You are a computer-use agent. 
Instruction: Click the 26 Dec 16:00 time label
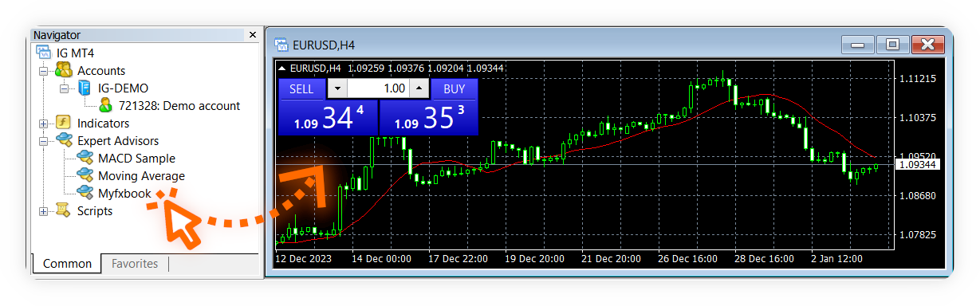[687, 259]
